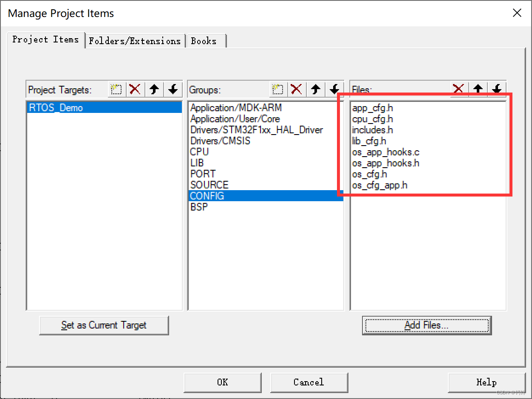The image size is (532, 399).
Task: Select the Application/User/Core group
Action: (266, 119)
